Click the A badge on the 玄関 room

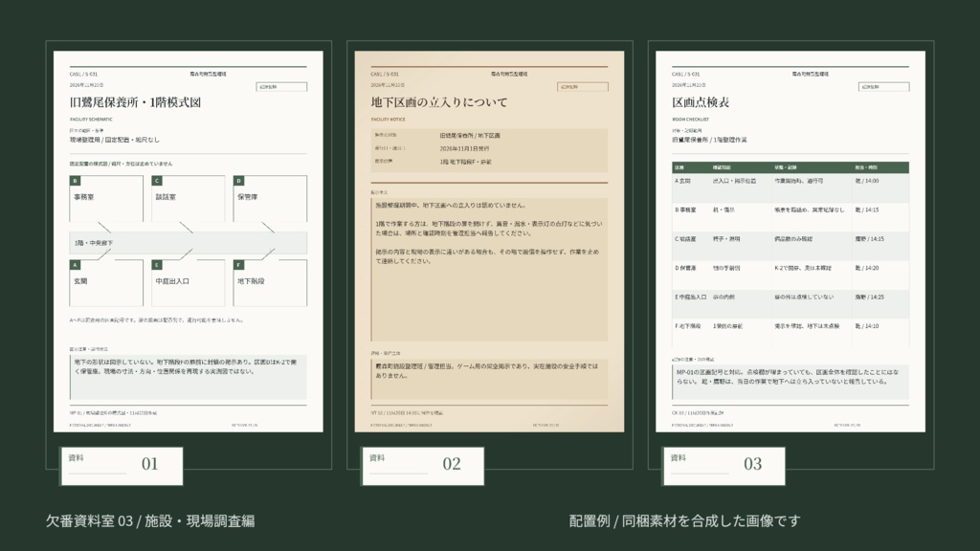(75, 265)
